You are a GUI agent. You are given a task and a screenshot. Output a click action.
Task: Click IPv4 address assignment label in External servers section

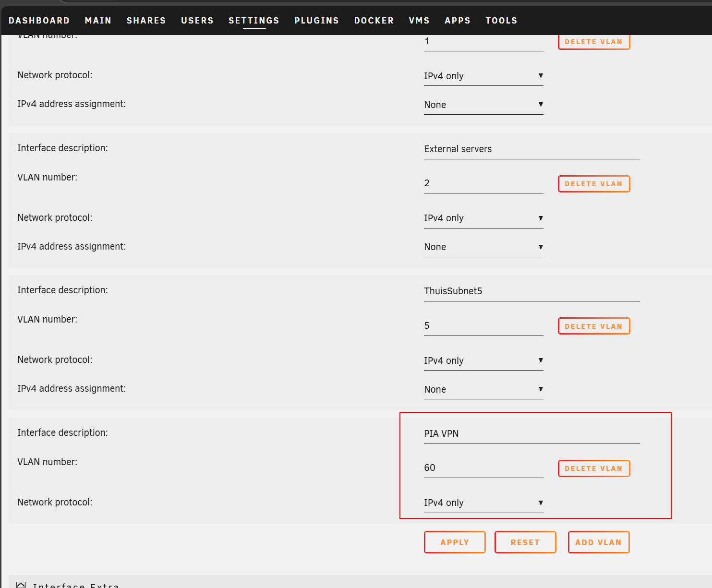[x=72, y=247]
